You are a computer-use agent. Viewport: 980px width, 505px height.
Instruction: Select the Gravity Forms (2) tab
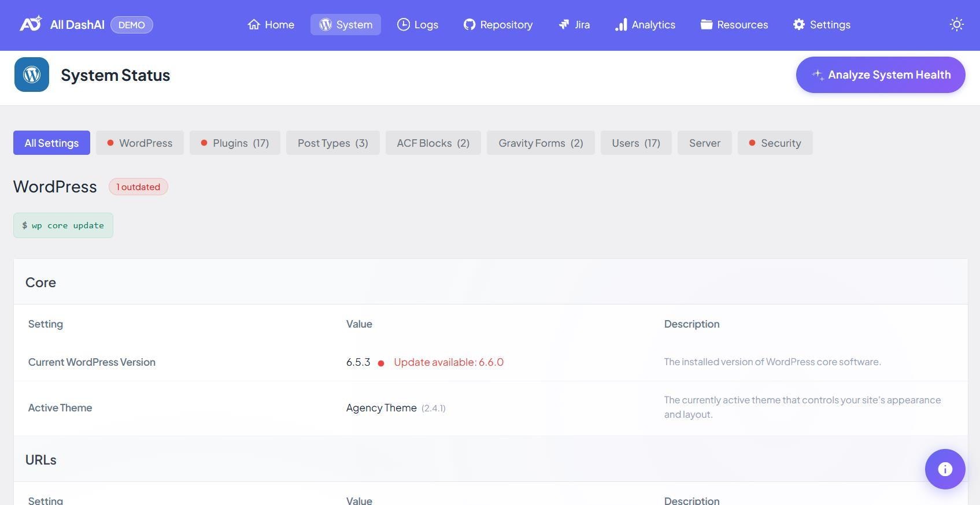pyautogui.click(x=541, y=143)
